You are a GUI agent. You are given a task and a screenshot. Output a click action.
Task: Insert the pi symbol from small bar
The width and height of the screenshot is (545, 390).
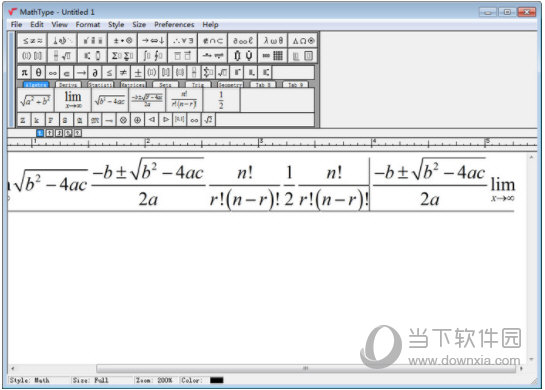click(24, 73)
